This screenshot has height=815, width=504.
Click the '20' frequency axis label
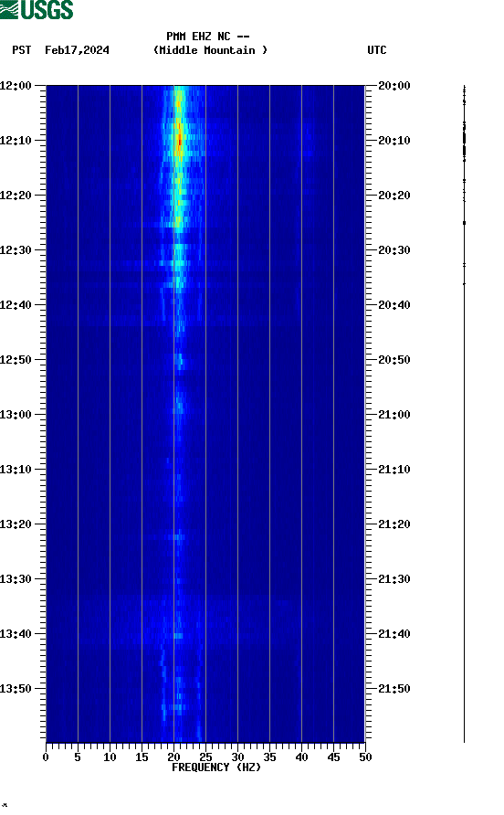tap(173, 757)
